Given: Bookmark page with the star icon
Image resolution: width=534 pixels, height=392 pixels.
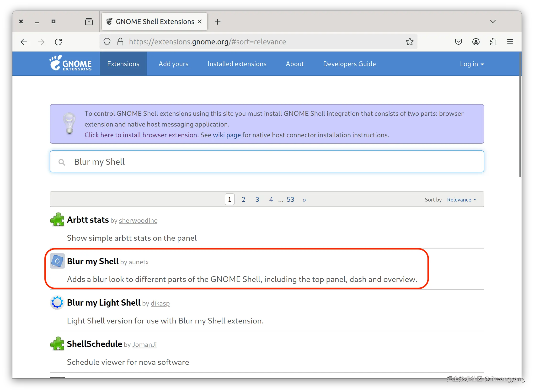Looking at the screenshot, I should pyautogui.click(x=410, y=42).
